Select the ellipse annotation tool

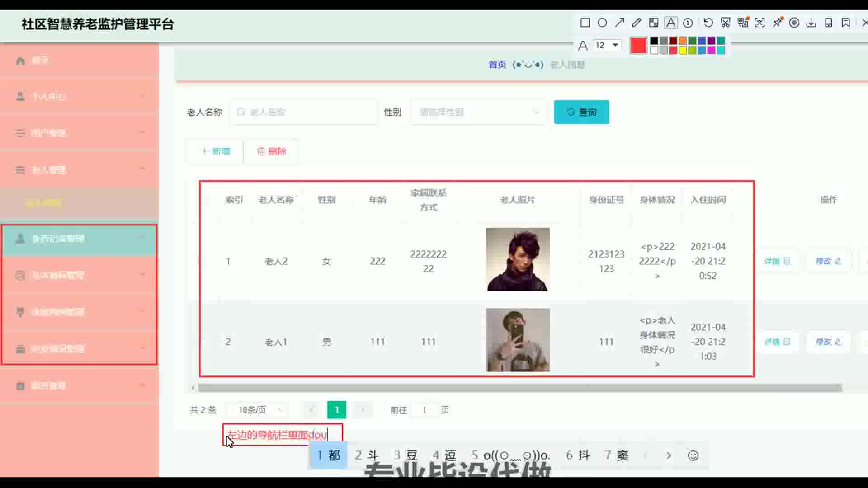click(602, 23)
